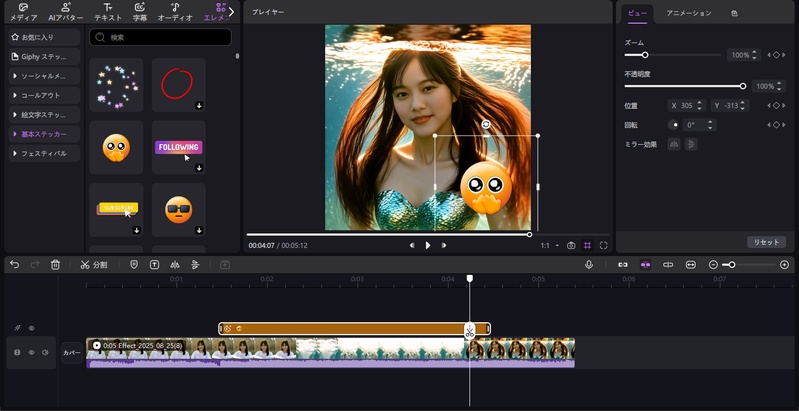The width and height of the screenshot is (799, 411).
Task: Click the X position value field
Action: pos(686,106)
